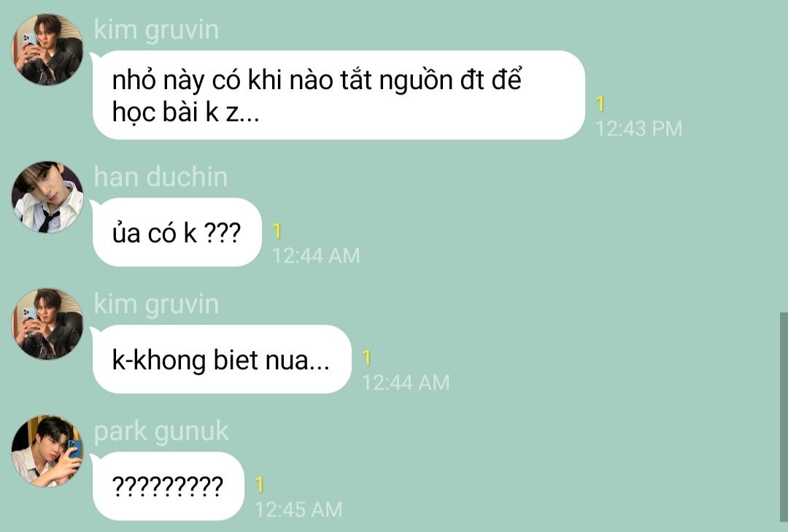
Task: Click the 12:43 PM timestamp
Action: pyautogui.click(x=638, y=128)
